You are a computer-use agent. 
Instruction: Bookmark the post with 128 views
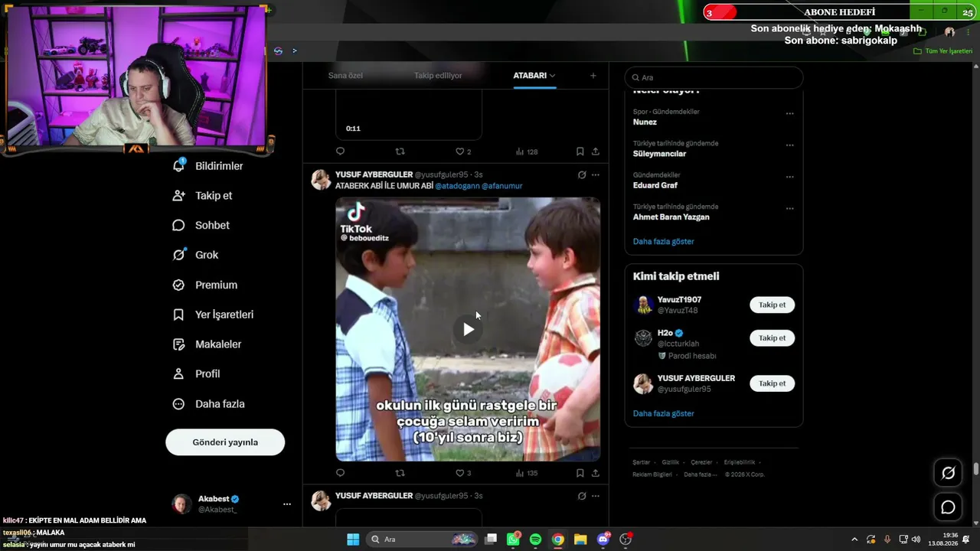pyautogui.click(x=580, y=152)
